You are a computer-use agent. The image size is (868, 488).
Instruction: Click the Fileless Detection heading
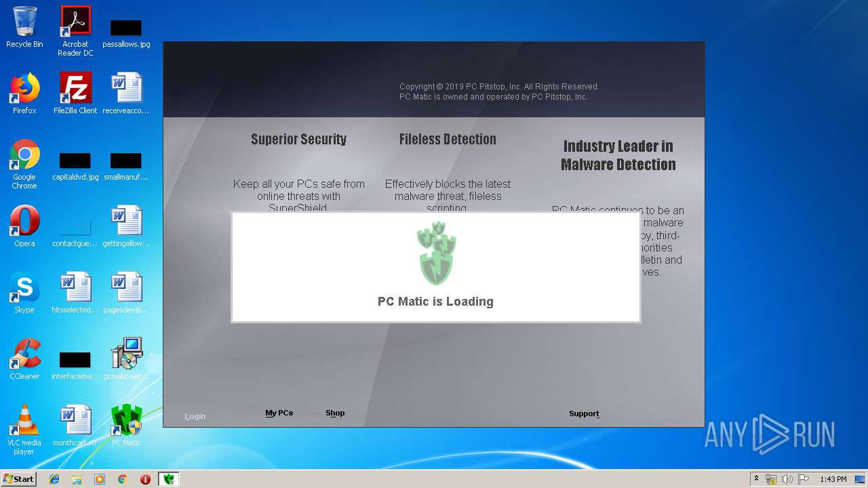(448, 139)
